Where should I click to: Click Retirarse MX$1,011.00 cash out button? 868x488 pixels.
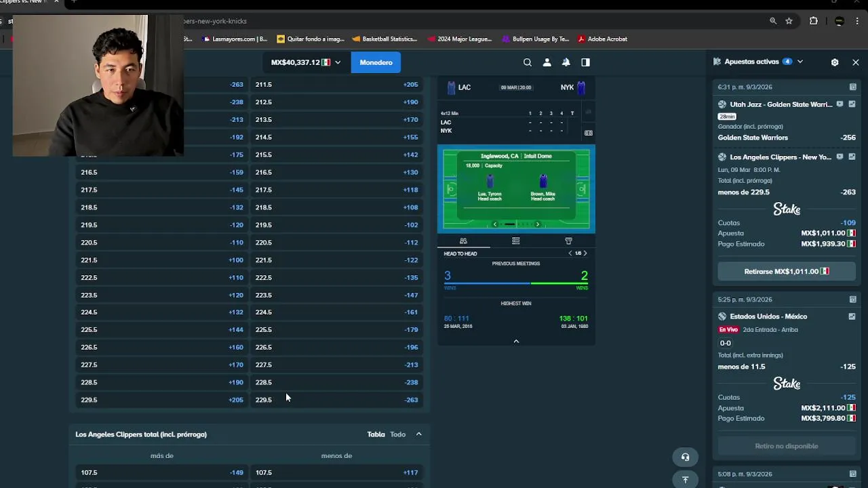[x=787, y=271]
